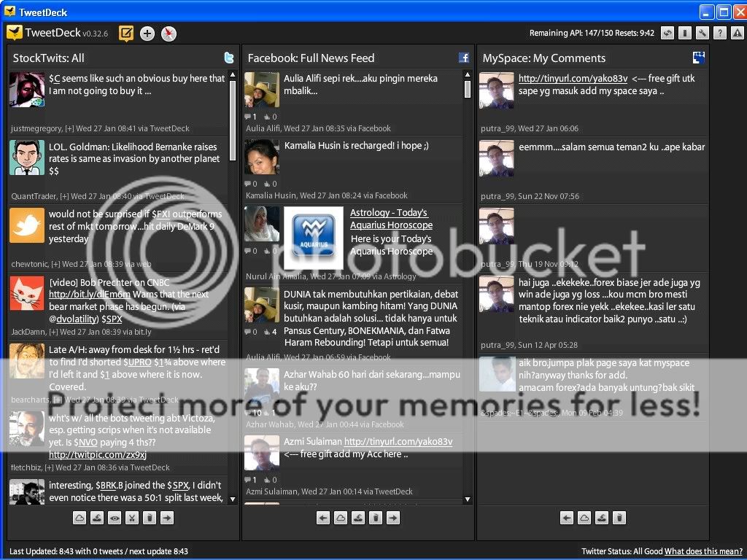Move Facebook column to the left

pyautogui.click(x=323, y=518)
